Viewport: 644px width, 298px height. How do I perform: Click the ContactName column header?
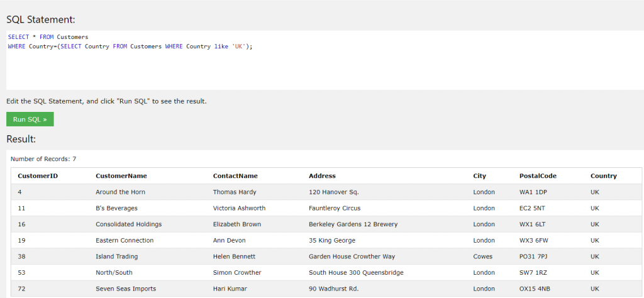(235, 175)
